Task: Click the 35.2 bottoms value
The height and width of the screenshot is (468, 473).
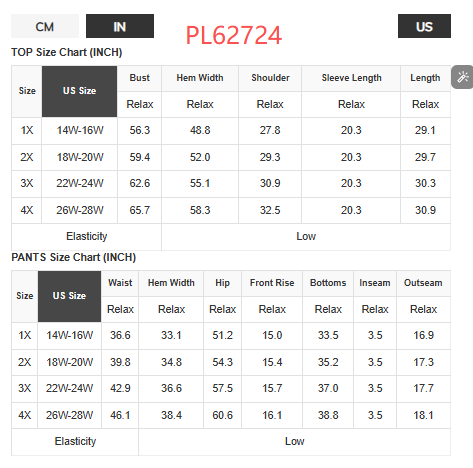Action: click(x=328, y=362)
